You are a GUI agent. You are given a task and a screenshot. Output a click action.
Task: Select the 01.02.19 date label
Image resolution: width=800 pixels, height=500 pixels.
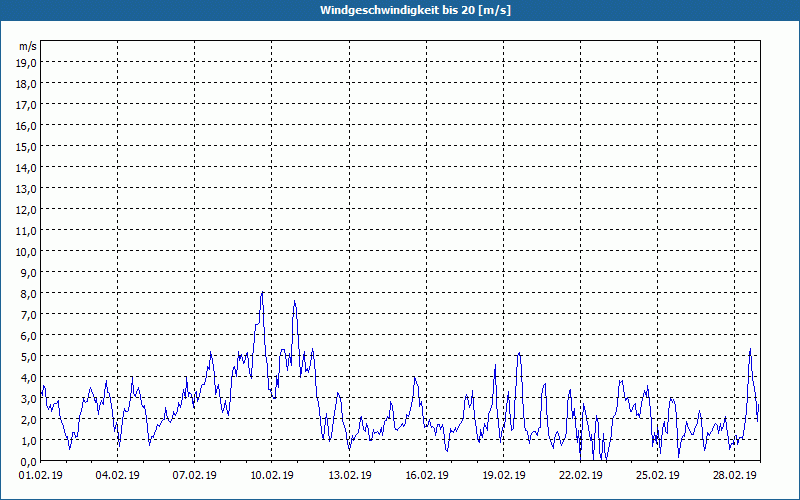click(x=40, y=476)
